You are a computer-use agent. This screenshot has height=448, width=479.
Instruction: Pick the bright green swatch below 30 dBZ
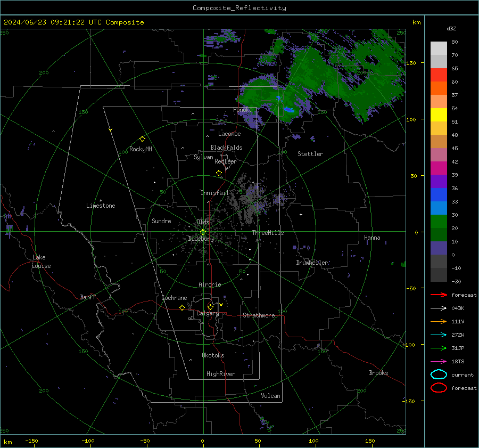coord(439,222)
